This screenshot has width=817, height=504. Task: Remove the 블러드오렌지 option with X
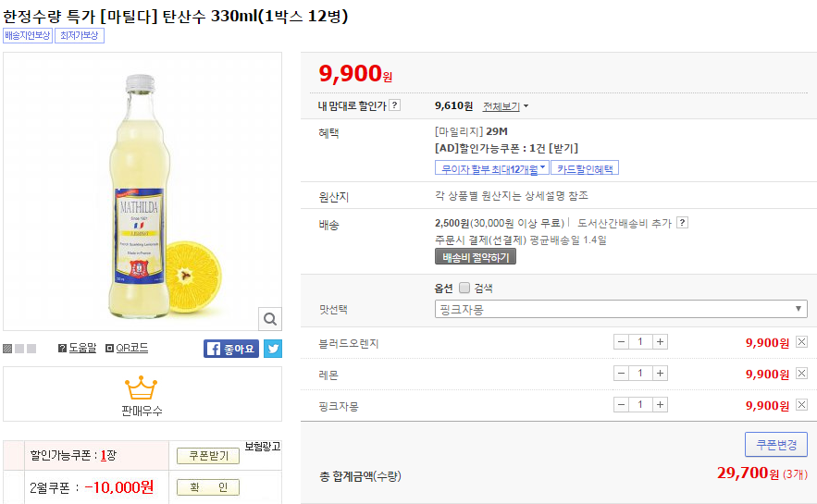coord(801,342)
